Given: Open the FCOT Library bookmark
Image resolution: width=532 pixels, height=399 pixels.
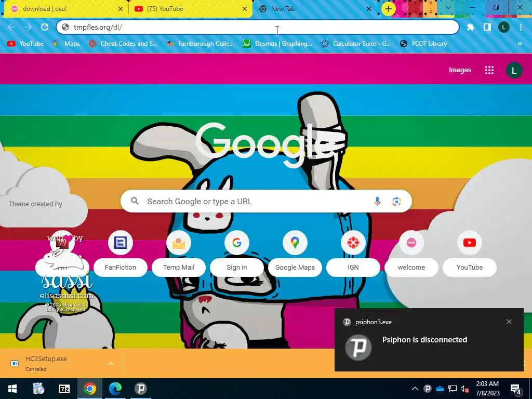Looking at the screenshot, I should [423, 44].
